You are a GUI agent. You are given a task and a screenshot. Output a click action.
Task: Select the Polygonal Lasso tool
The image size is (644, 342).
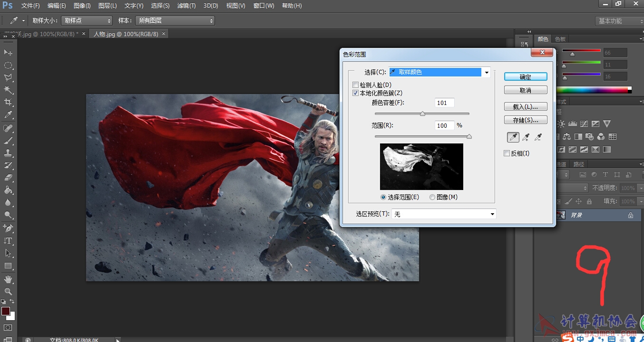[x=8, y=77]
